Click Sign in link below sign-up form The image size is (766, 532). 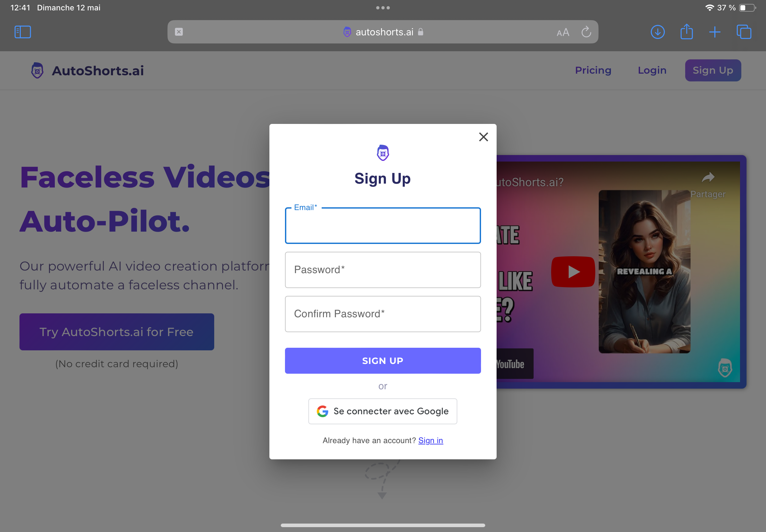431,440
